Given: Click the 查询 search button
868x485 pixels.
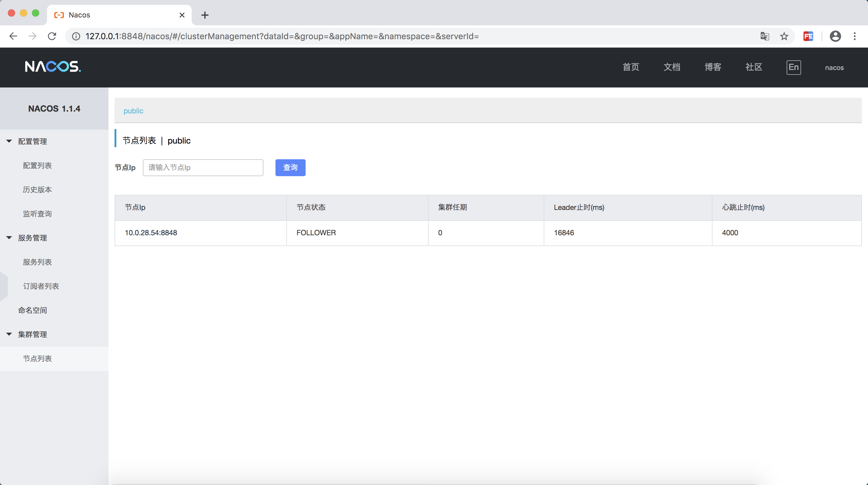Looking at the screenshot, I should point(290,167).
